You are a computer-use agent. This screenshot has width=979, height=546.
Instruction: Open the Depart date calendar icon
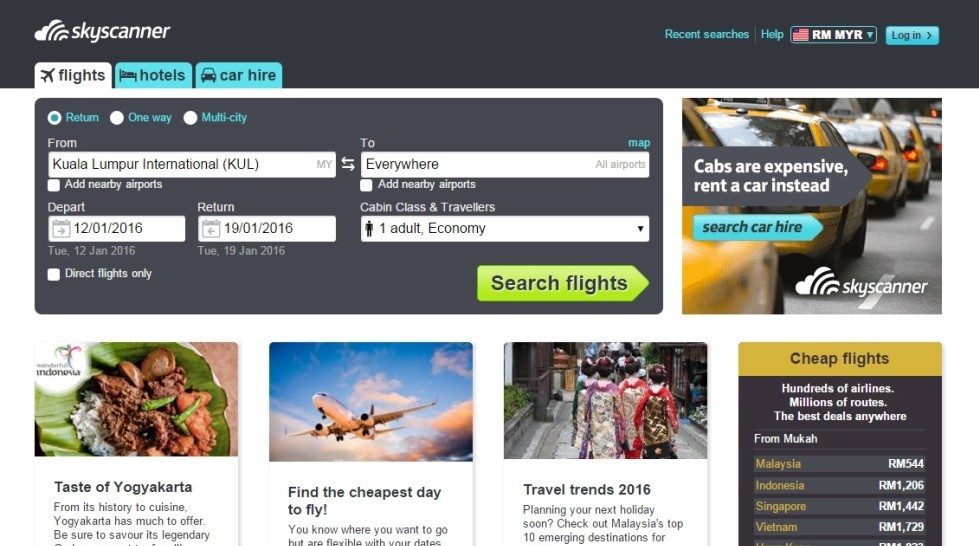[61, 229]
